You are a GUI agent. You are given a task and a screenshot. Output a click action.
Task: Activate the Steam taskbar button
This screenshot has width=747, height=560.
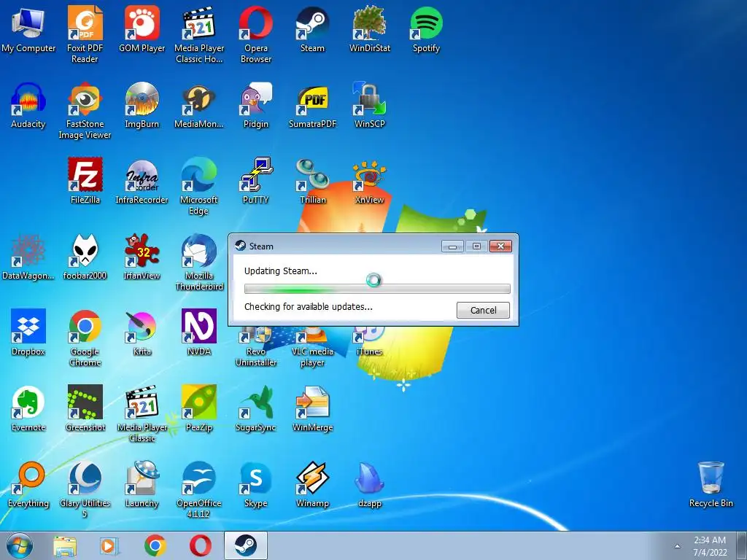point(246,545)
